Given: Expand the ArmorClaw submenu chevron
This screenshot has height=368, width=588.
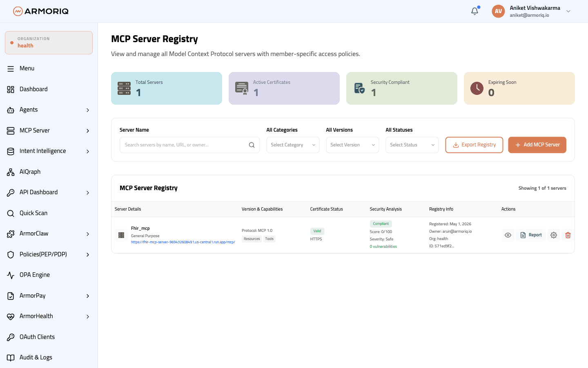Looking at the screenshot, I should pos(88,234).
